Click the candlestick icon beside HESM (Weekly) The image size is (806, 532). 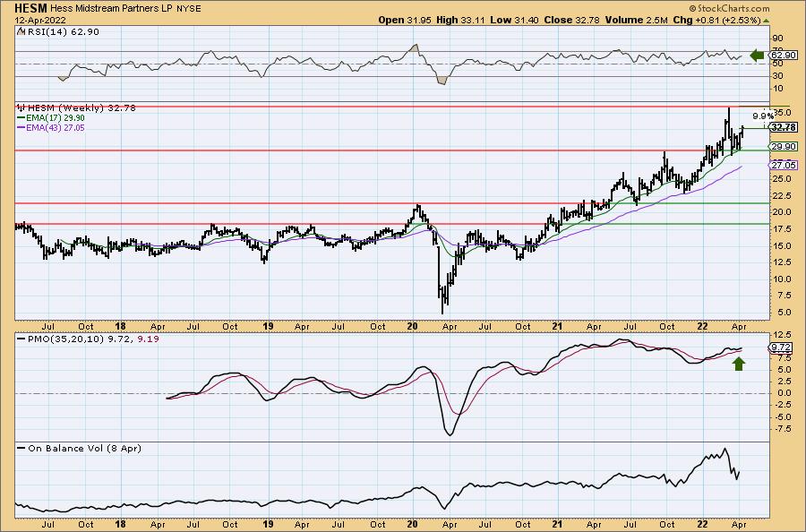(21, 108)
